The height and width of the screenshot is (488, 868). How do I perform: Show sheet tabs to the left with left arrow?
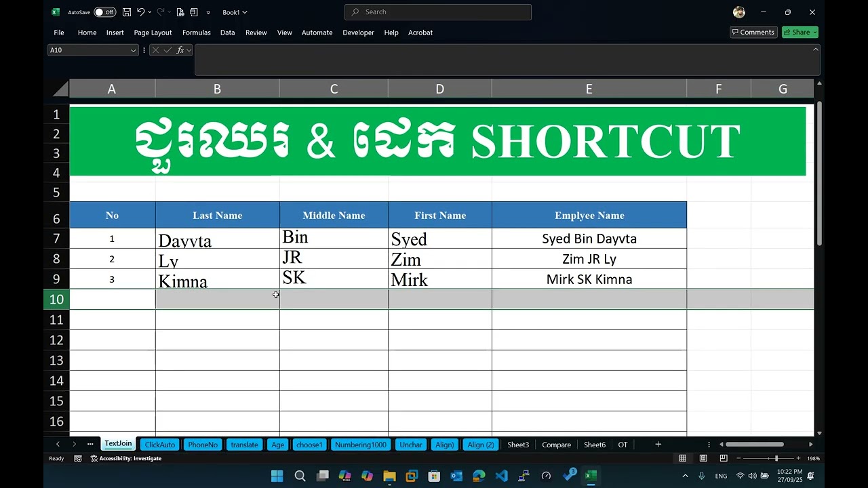pyautogui.click(x=58, y=444)
